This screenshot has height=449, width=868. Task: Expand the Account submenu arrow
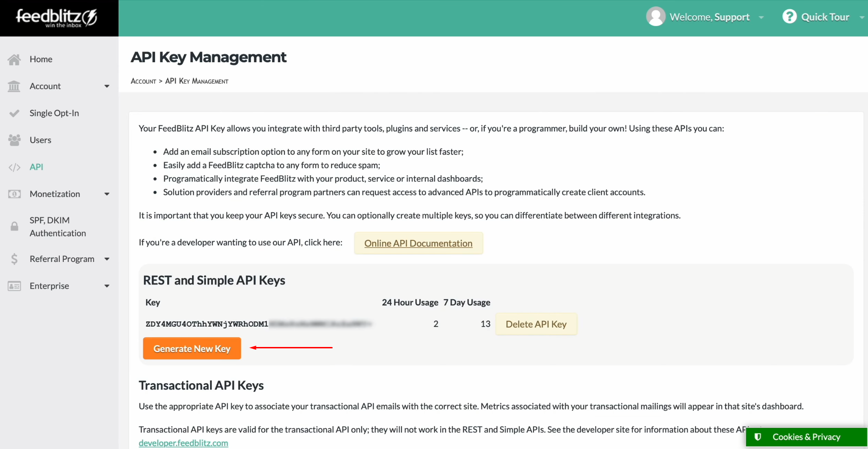tap(107, 86)
